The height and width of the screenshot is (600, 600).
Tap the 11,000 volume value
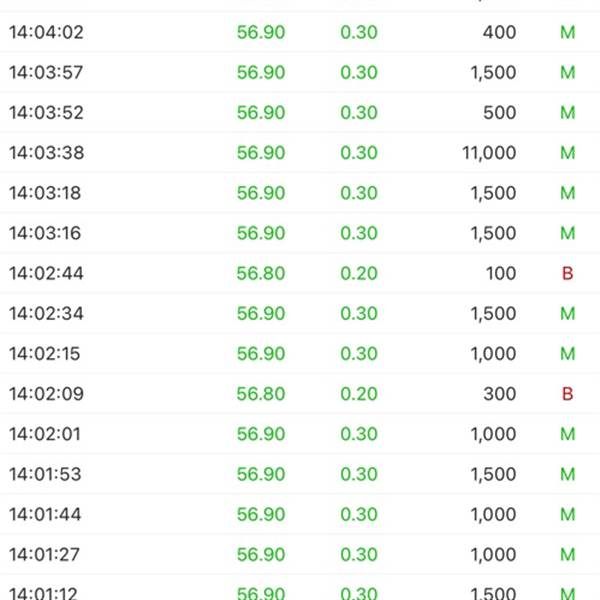pyautogui.click(x=489, y=153)
